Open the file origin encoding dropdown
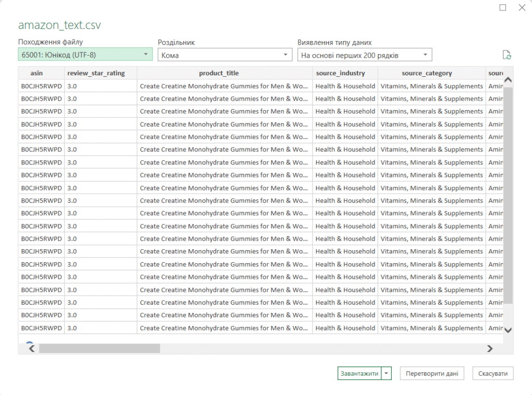532x395 pixels. (85, 55)
